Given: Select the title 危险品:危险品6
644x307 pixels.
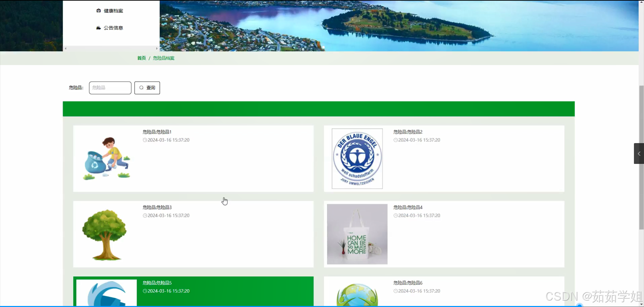Looking at the screenshot, I should [x=408, y=283].
